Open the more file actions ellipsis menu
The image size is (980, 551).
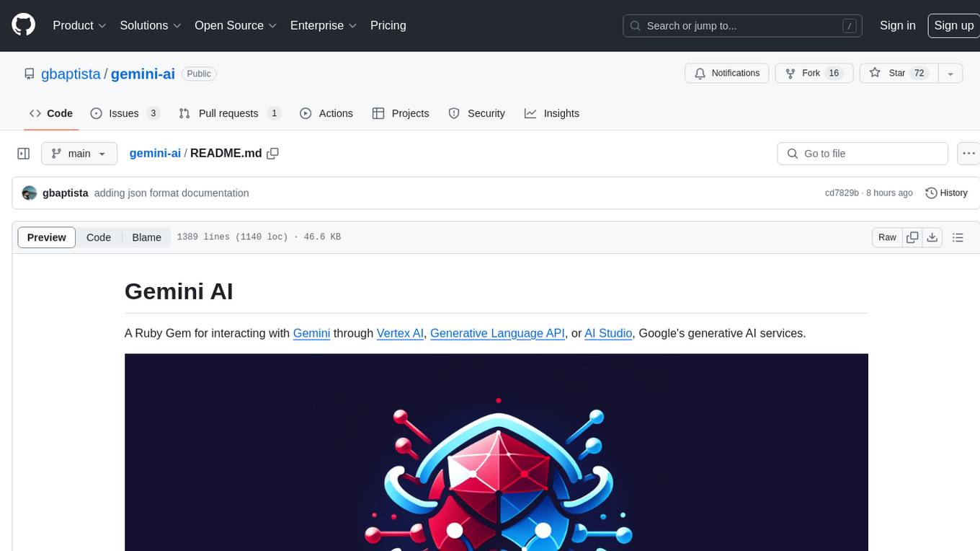click(x=968, y=154)
